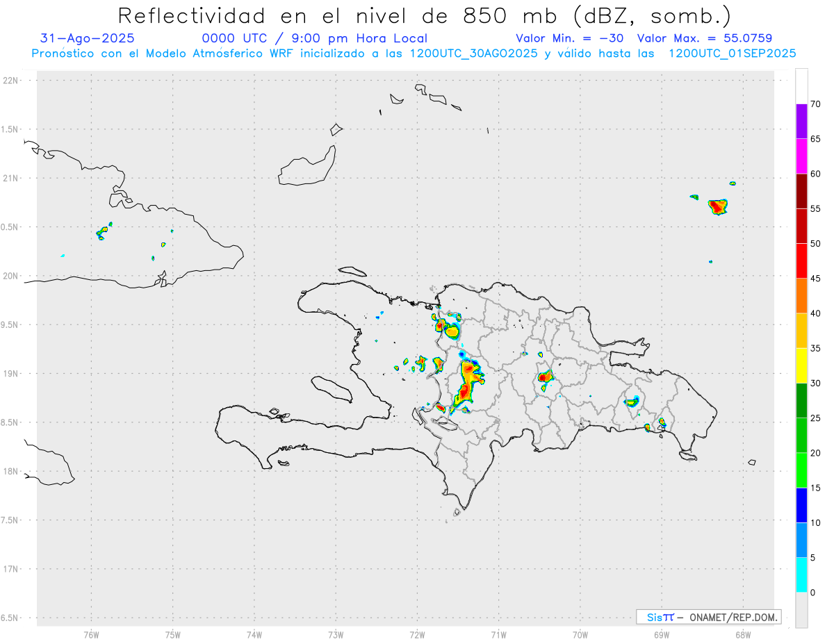Click the '21N' latitude label
Screen dimensions: 834x644
(x=11, y=178)
